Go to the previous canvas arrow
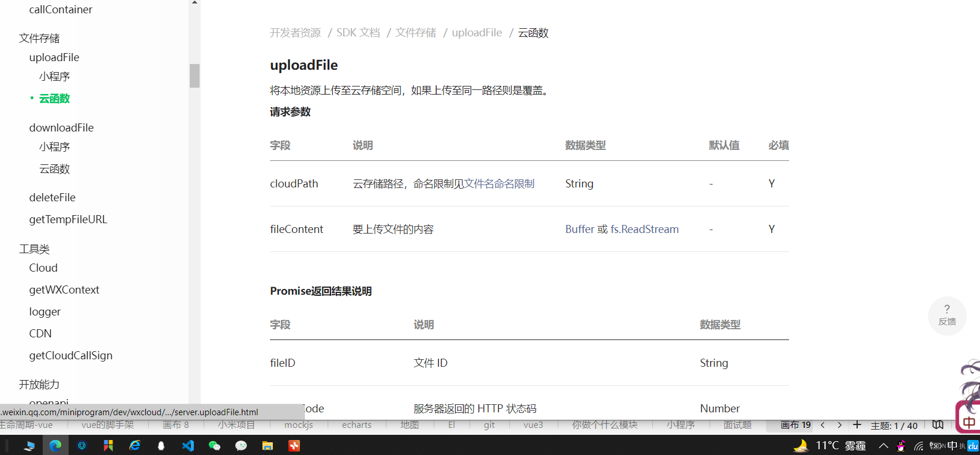This screenshot has height=455, width=980. click(x=823, y=425)
